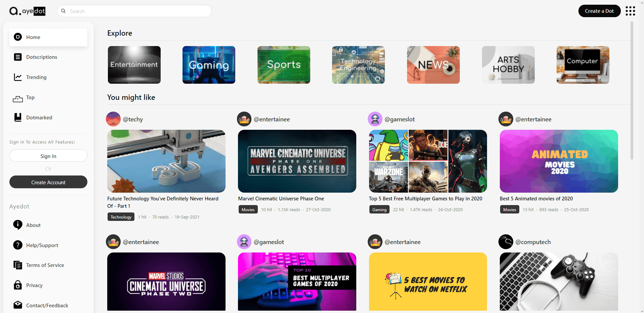Screen dimensions: 644x313
Task: Click the ayedot logo
Action: (x=27, y=11)
